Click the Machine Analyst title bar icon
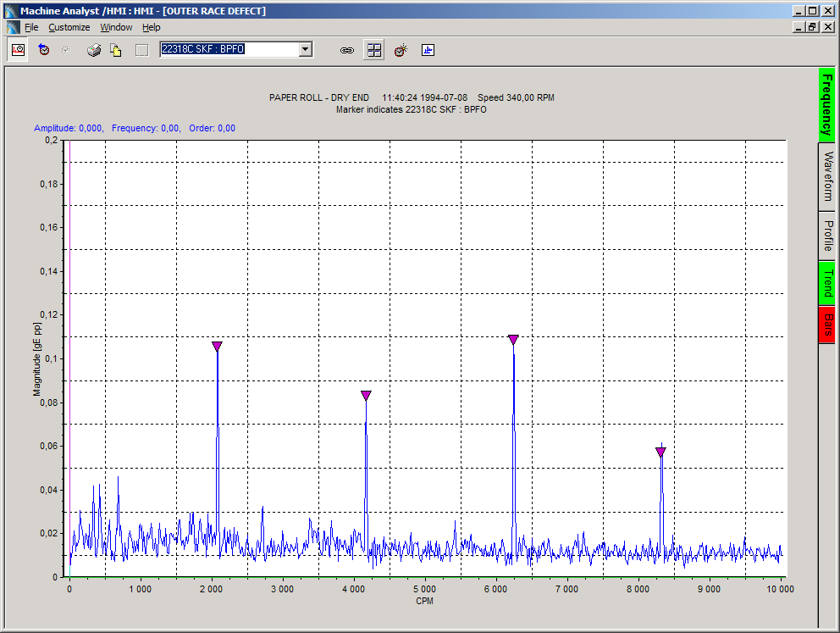840x633 pixels. [x=11, y=11]
